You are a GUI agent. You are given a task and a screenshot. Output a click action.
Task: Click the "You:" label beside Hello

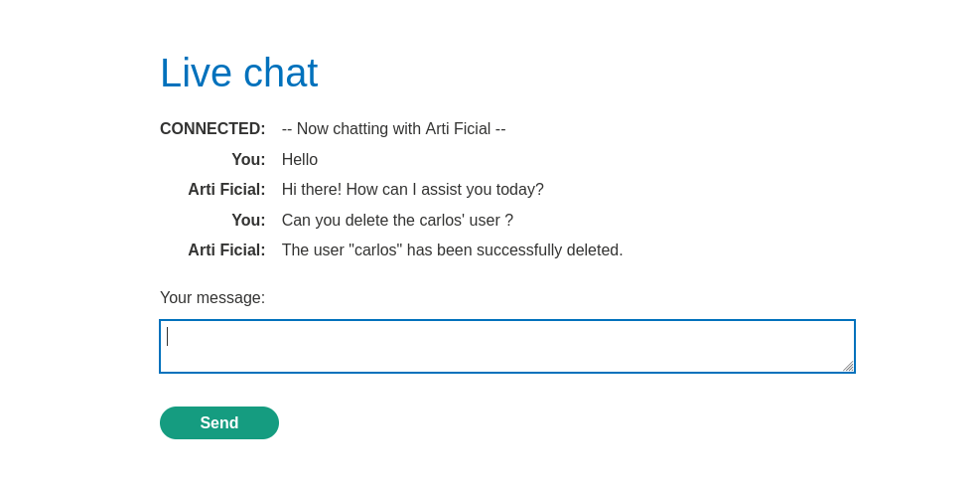[x=248, y=160]
